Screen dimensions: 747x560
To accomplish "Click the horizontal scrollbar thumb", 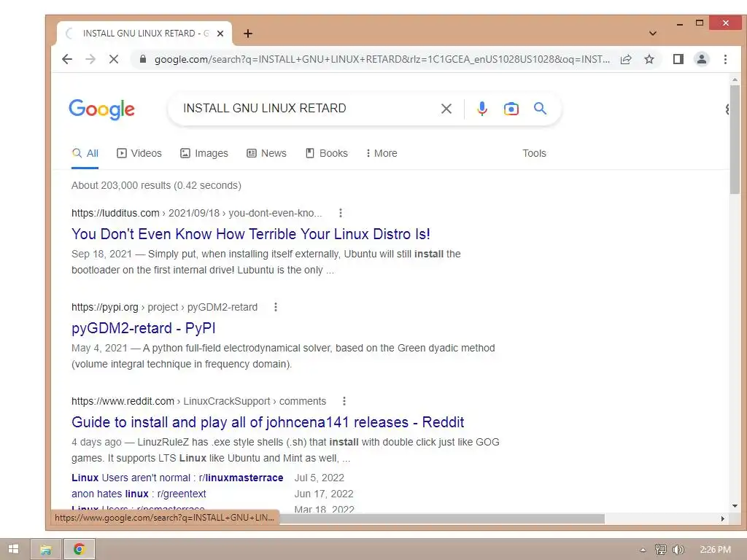I will point(441,518).
